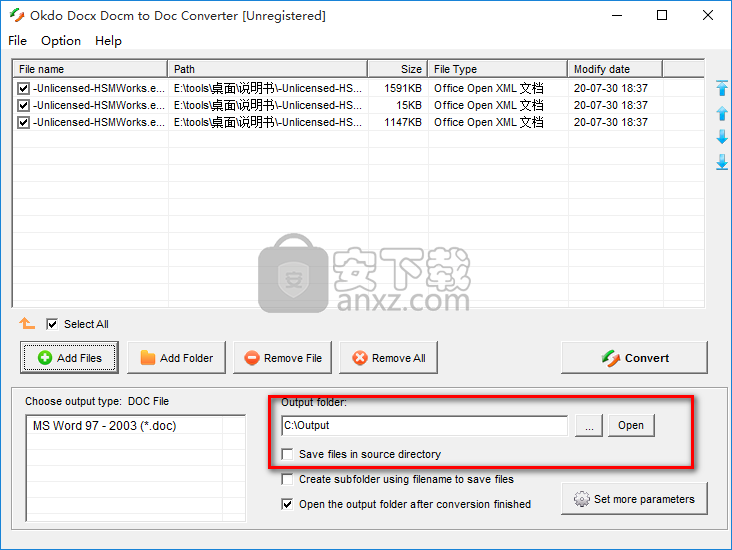Image resolution: width=732 pixels, height=550 pixels.
Task: Browse for output folder with ... button
Action: pos(589,425)
